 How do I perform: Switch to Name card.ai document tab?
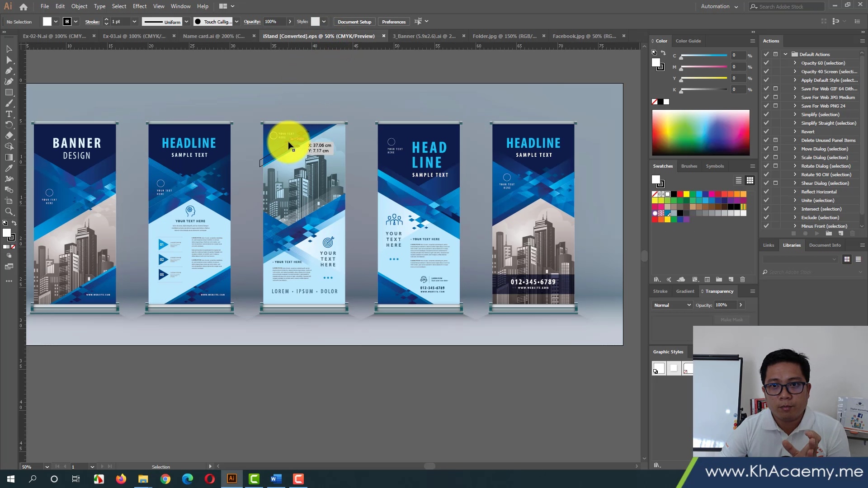(x=213, y=36)
